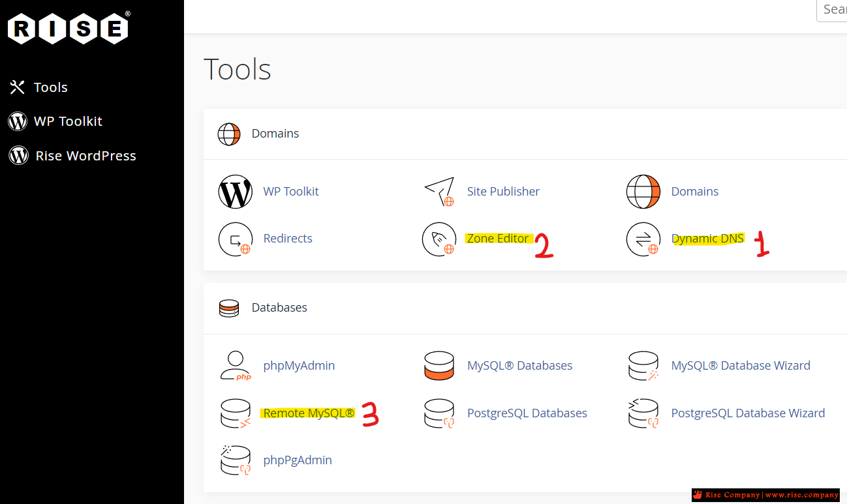Screen dimensions: 847x504
Task: Click the Domains section heading text
Action: 275,134
